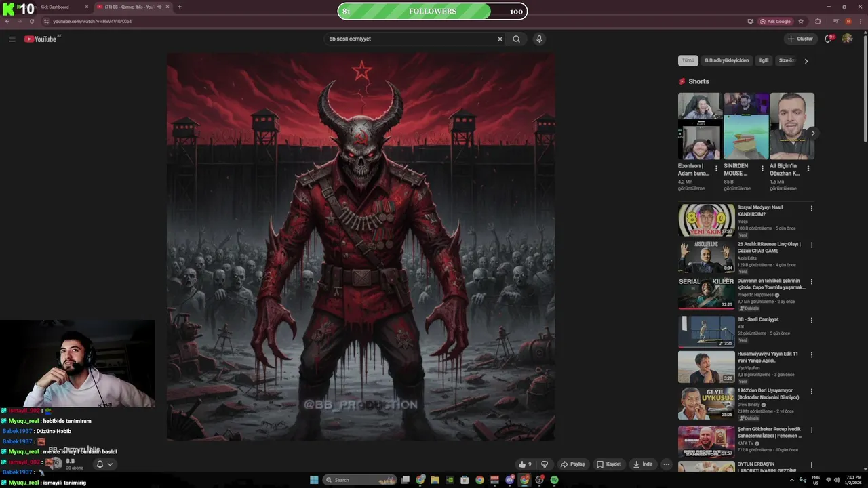Screen dimensions: 868x488
Task: Open options for 'Ebonivon' short
Action: 716,168
